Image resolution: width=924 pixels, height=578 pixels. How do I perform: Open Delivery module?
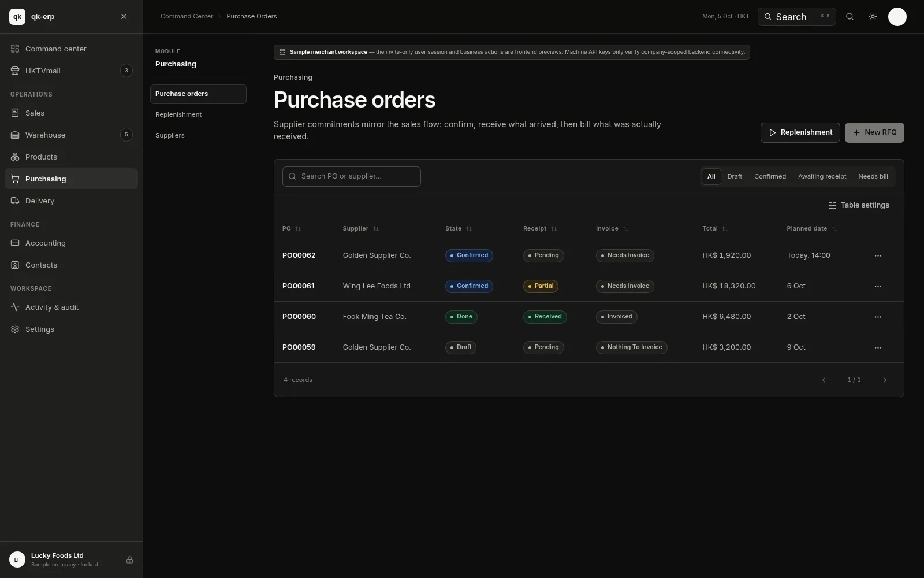coord(71,201)
